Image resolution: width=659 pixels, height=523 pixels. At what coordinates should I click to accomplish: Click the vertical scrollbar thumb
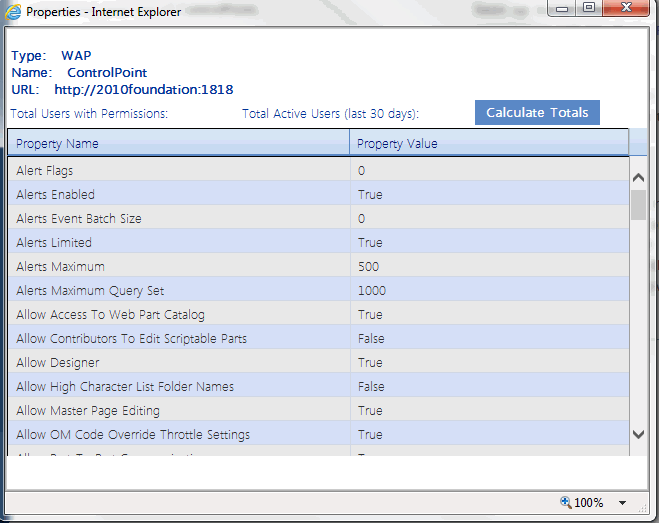638,205
